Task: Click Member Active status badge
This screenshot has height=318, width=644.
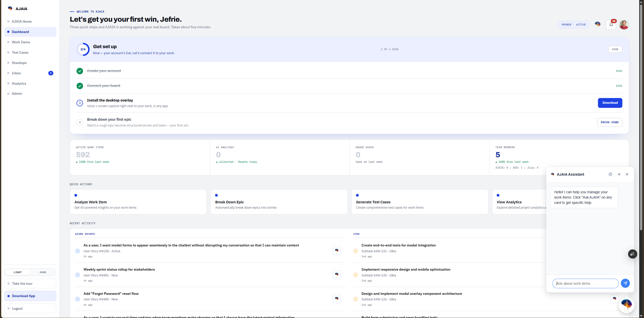Action: 574,25
